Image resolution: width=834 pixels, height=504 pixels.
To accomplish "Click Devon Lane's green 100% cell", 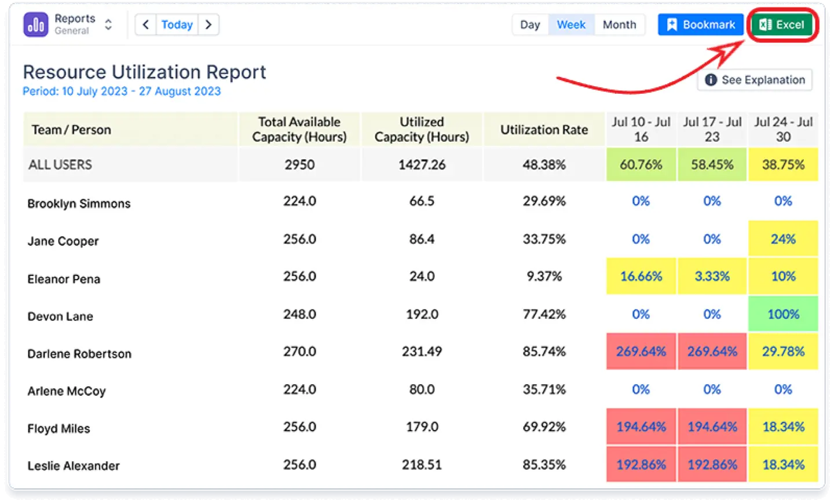I will [783, 314].
